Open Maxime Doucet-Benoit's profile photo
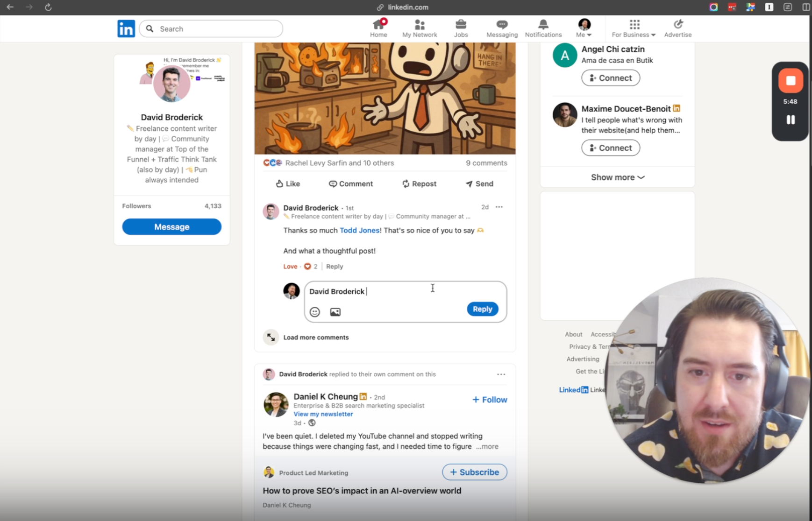This screenshot has width=812, height=521. coord(565,115)
